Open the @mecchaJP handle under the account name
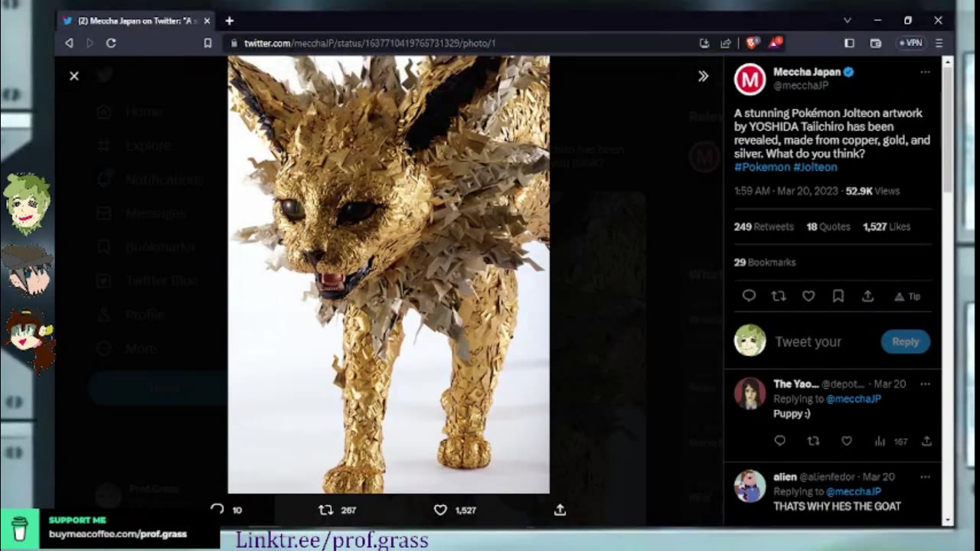The width and height of the screenshot is (980, 551). click(x=801, y=86)
